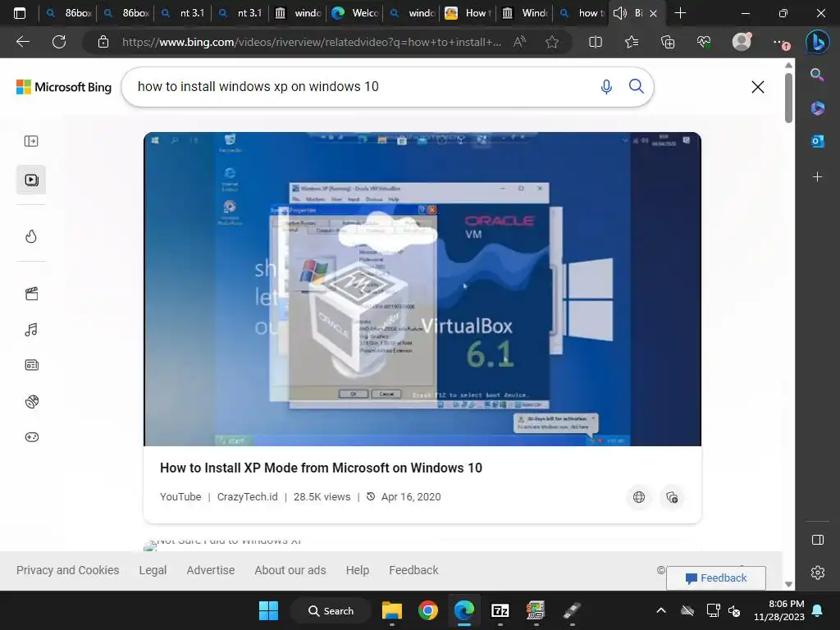840x630 pixels.
Task: Open clock showing 8:06 PM
Action: point(779,610)
